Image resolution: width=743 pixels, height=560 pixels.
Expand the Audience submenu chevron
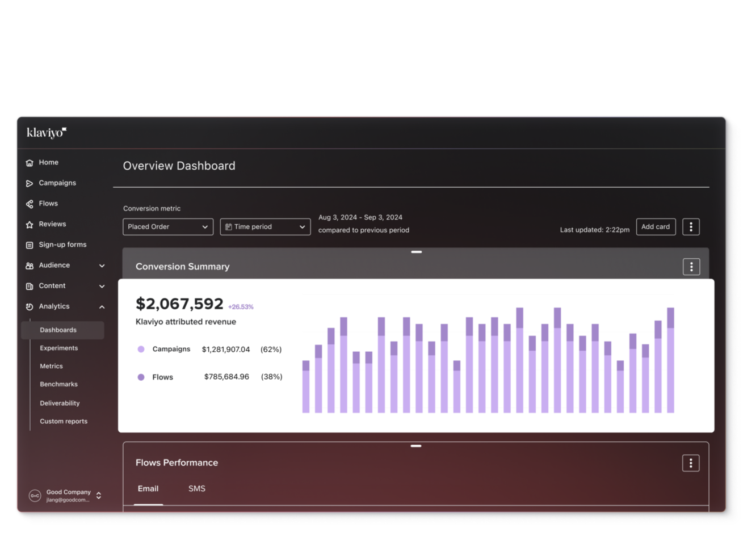pos(102,266)
